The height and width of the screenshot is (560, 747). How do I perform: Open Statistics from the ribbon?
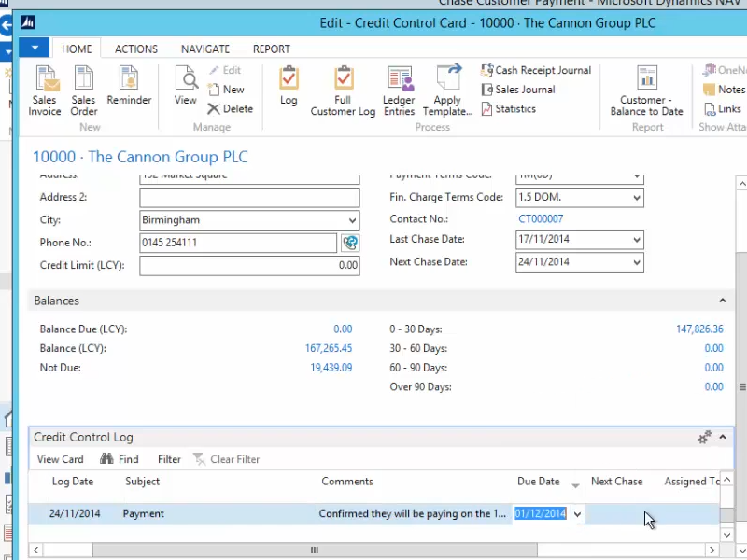pyautogui.click(x=508, y=108)
